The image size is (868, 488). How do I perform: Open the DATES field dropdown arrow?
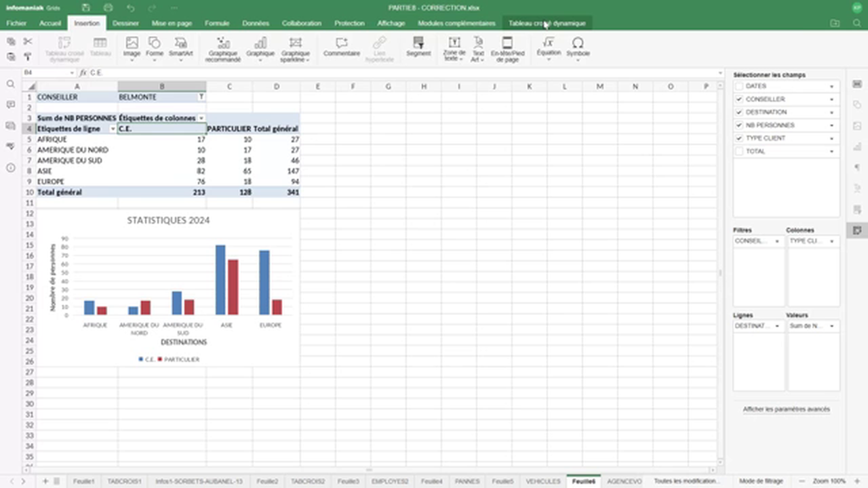click(x=832, y=87)
